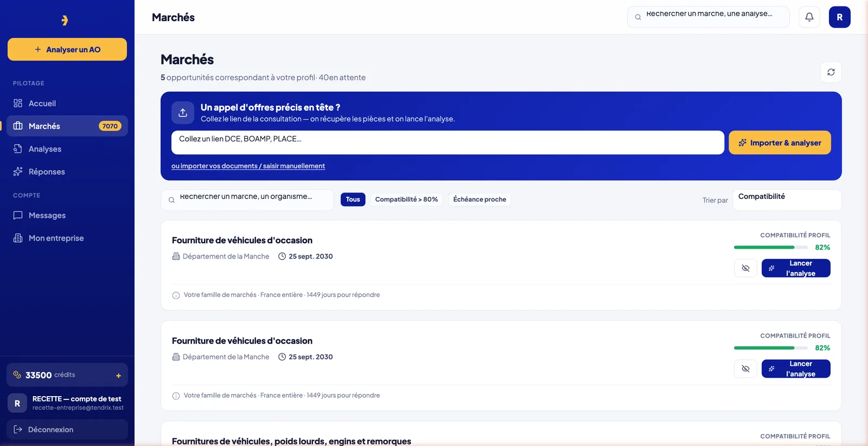Click the magnifier icon in the top search
Viewport: 868px width, 446px height.
coord(638,17)
